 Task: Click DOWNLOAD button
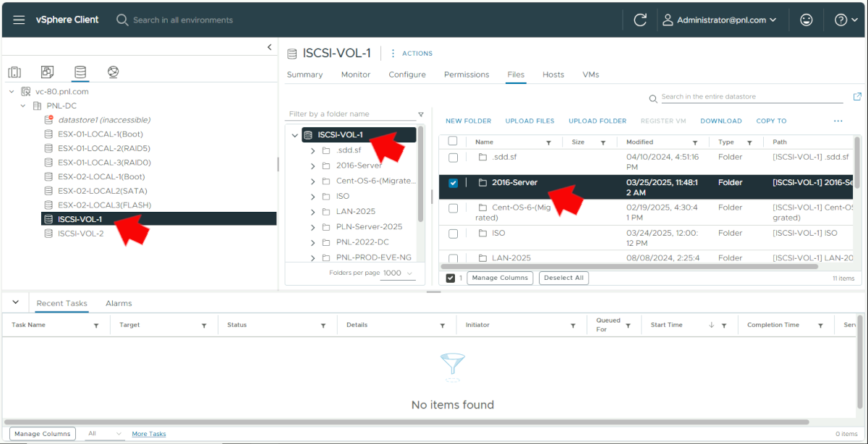(721, 121)
